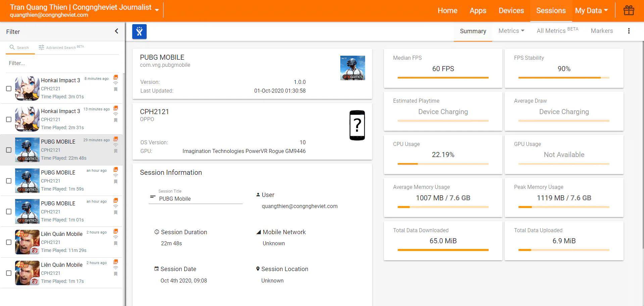Image resolution: width=644 pixels, height=306 pixels.
Task: Open the GameBench logo button
Action: click(139, 32)
